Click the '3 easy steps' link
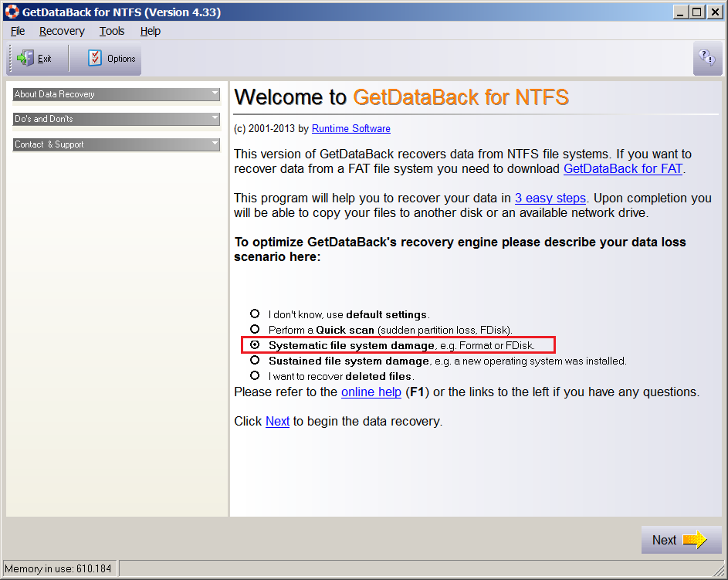This screenshot has height=580, width=728. 550,198
